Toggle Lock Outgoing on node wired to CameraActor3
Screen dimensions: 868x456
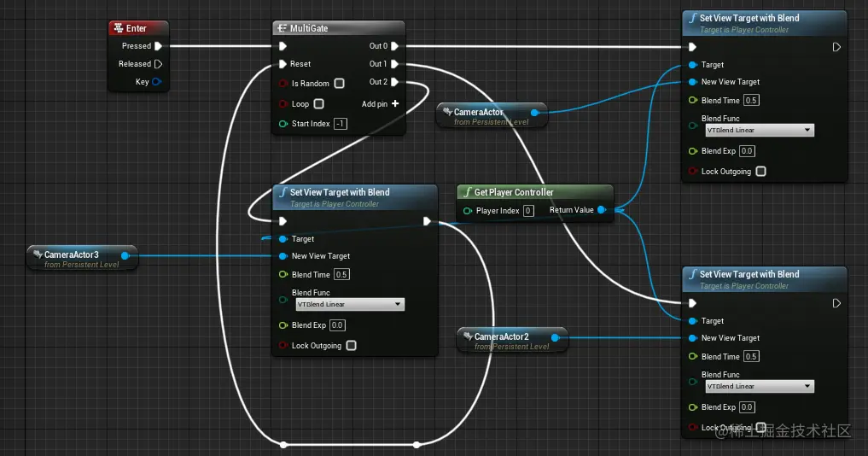[351, 345]
